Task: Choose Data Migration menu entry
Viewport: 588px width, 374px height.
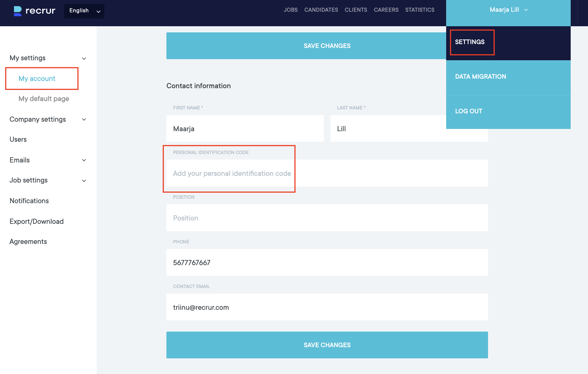Action: tap(481, 77)
